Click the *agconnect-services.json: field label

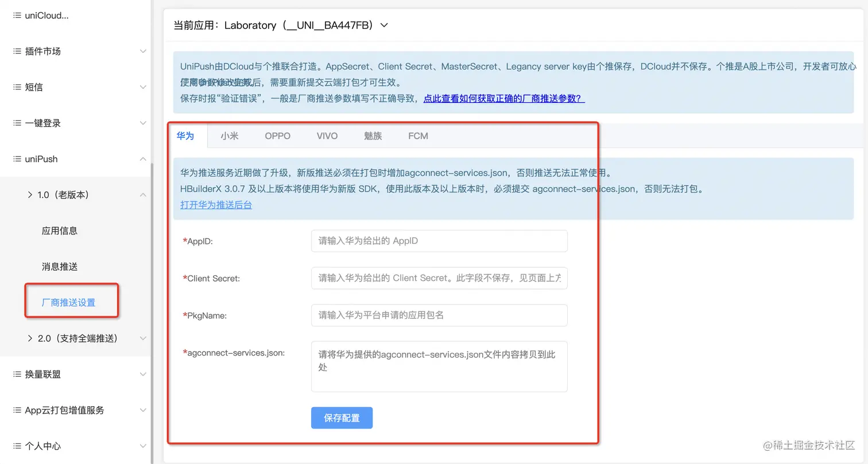coord(234,353)
